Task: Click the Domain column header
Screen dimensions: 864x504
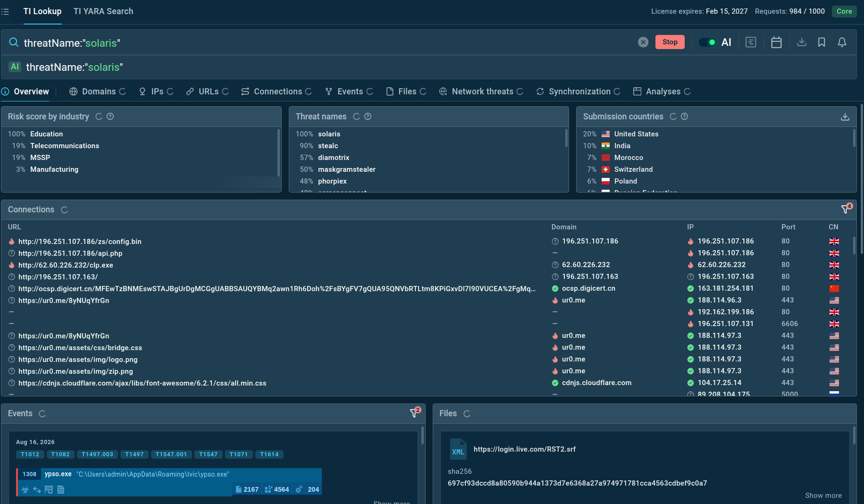Action: (x=564, y=227)
